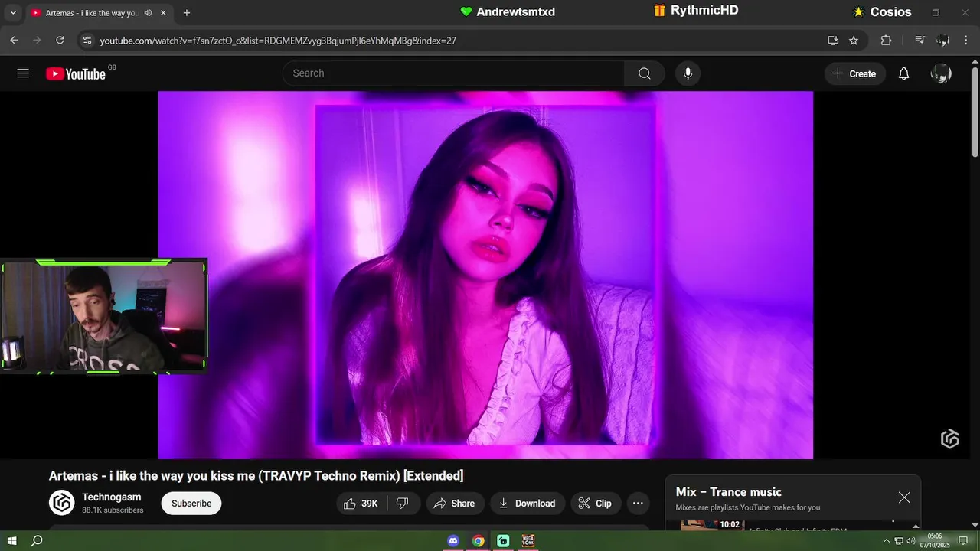
Task: Mute the tab via speaker icon
Action: pyautogui.click(x=148, y=13)
